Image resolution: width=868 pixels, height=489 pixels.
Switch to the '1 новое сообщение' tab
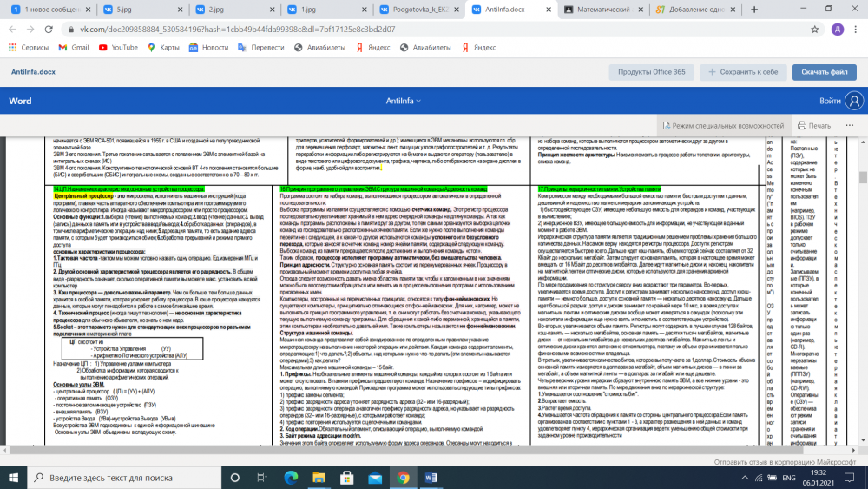tap(49, 10)
